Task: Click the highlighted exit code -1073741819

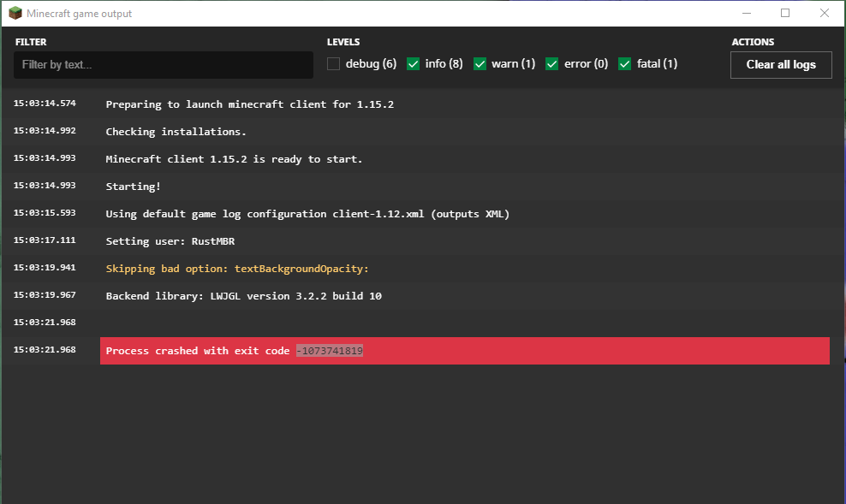Action: click(330, 350)
